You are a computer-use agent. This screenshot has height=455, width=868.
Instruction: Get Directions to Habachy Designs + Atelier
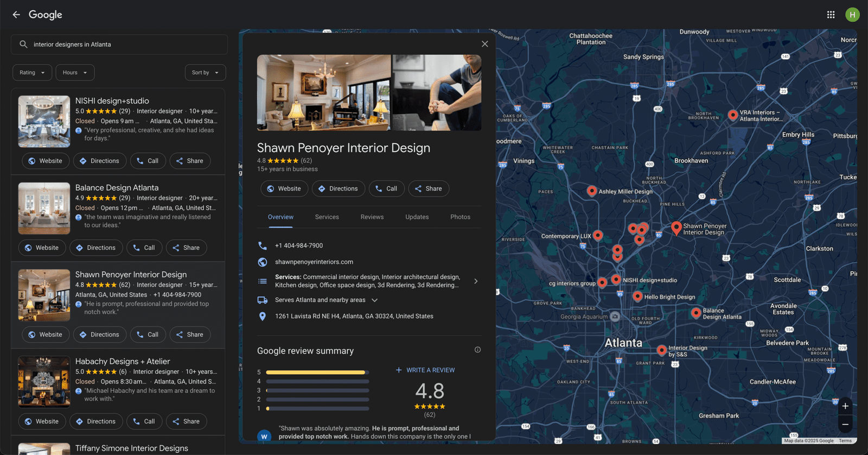click(x=96, y=421)
